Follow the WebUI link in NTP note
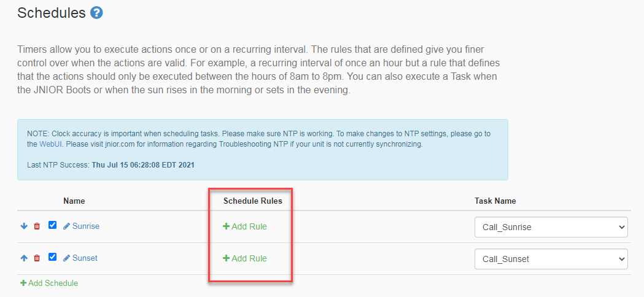 50,144
